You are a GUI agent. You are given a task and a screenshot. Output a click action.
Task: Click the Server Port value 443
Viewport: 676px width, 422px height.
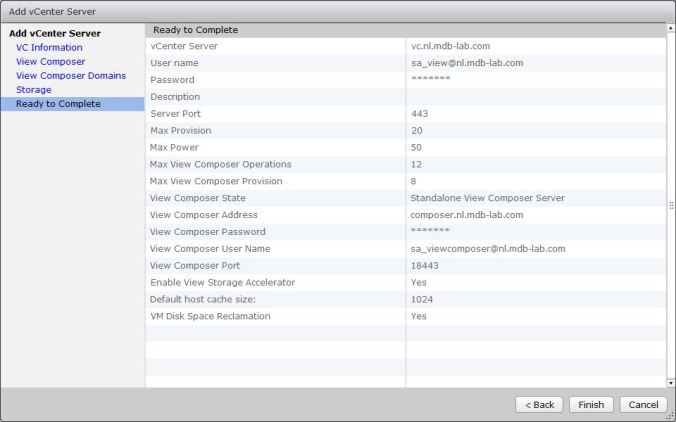pyautogui.click(x=420, y=114)
